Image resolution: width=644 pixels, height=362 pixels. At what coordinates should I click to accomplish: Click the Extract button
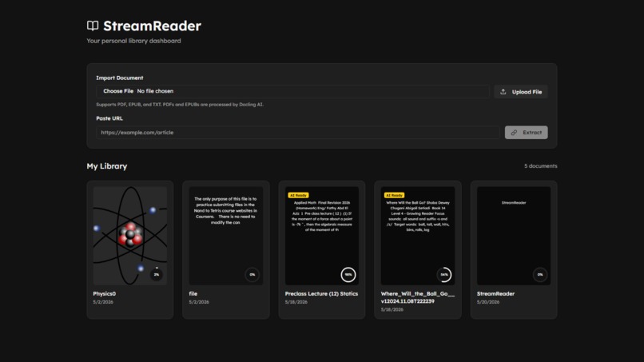[x=526, y=133]
